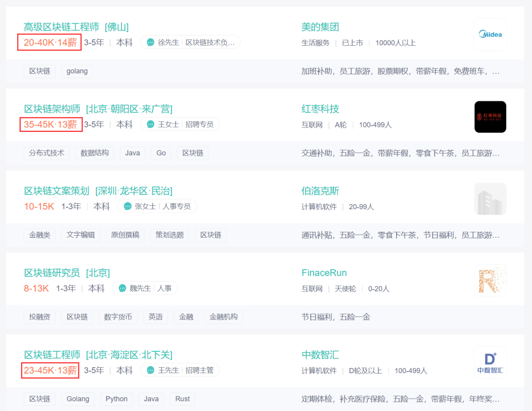532x411 pixels.
Task: Select the golang skill tag
Action: coord(77,71)
